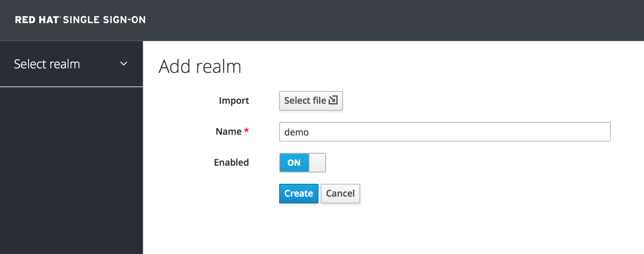Click the SINGLE SIGN-ON text in header

click(104, 20)
